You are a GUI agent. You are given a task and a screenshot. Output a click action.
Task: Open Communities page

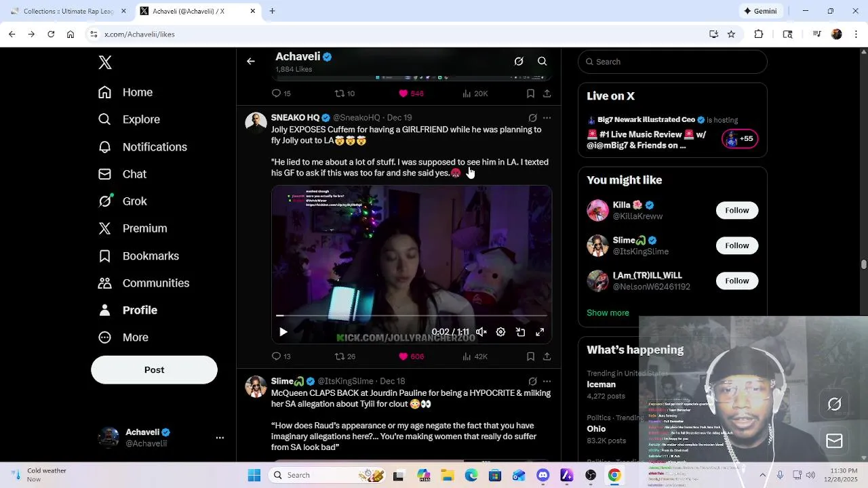144,283
